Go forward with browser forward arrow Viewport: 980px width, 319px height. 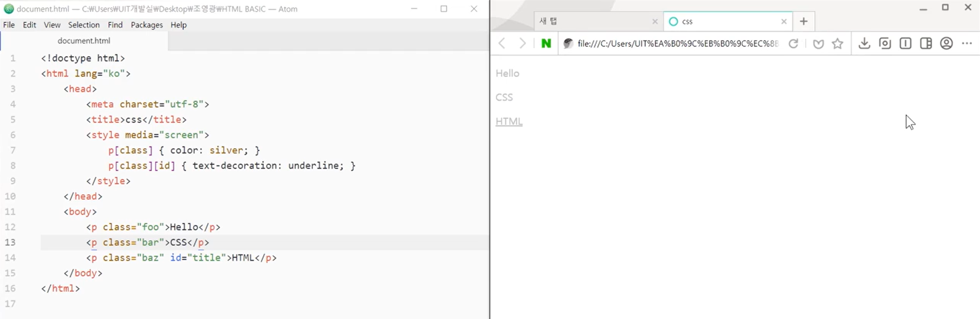pyautogui.click(x=522, y=43)
